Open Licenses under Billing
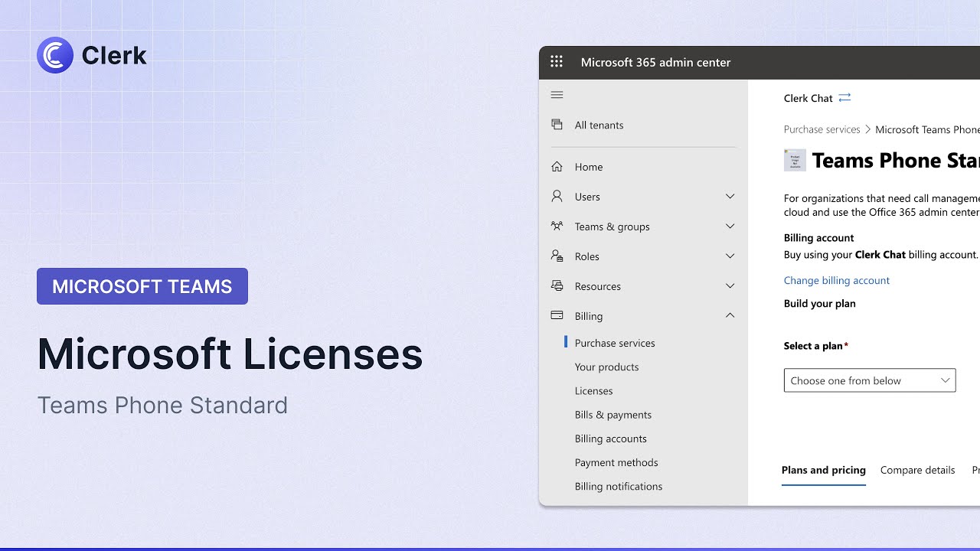This screenshot has width=980, height=551. (593, 390)
